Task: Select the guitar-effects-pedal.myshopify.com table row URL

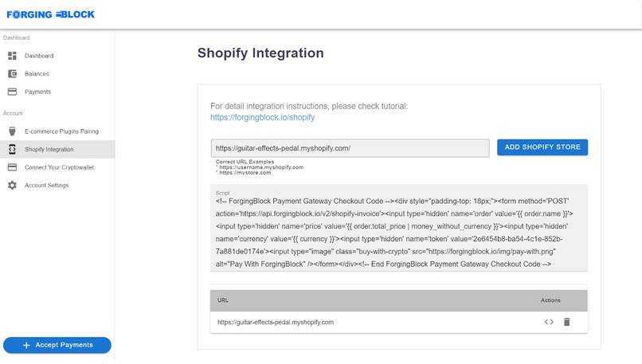Action: pyautogui.click(x=276, y=323)
